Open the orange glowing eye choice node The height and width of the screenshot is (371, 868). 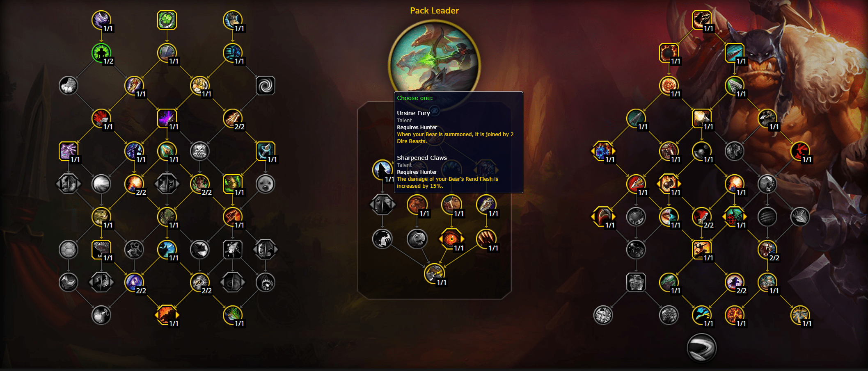tap(451, 239)
